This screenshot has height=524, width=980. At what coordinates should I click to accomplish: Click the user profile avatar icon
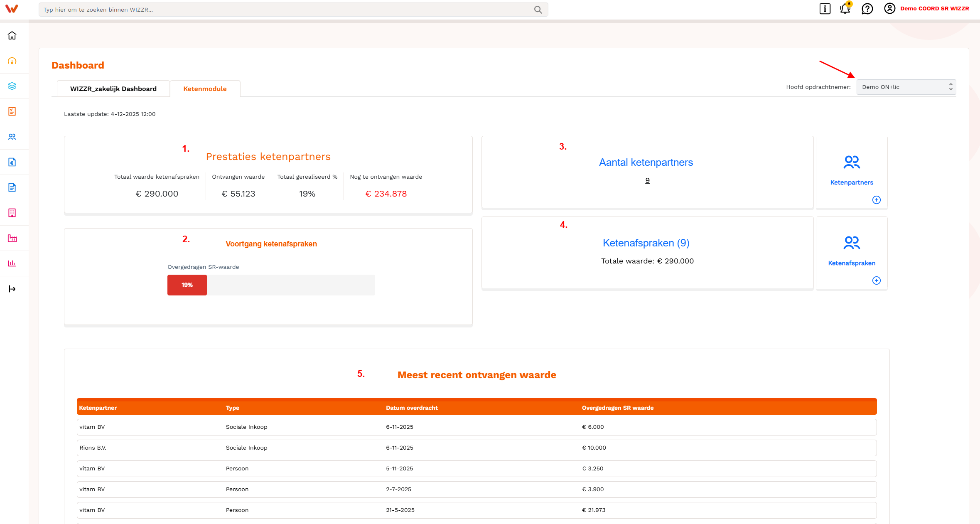[889, 8]
